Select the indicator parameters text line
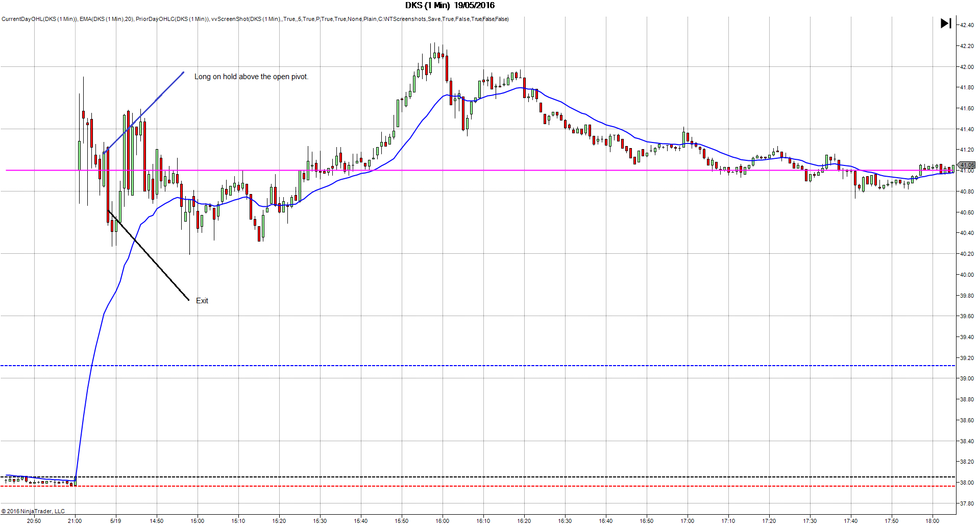The height and width of the screenshot is (528, 980). coord(255,19)
